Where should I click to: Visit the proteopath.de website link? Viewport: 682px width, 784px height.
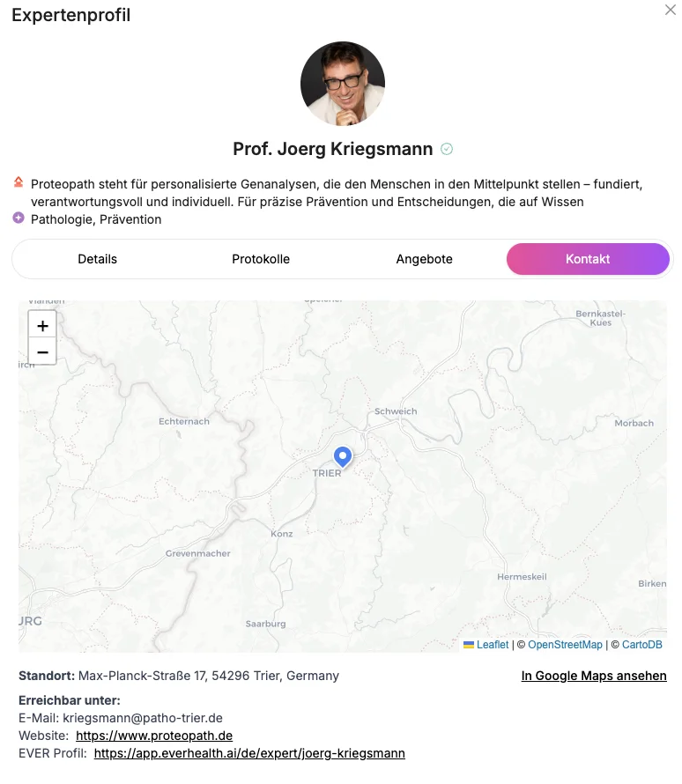154,736
